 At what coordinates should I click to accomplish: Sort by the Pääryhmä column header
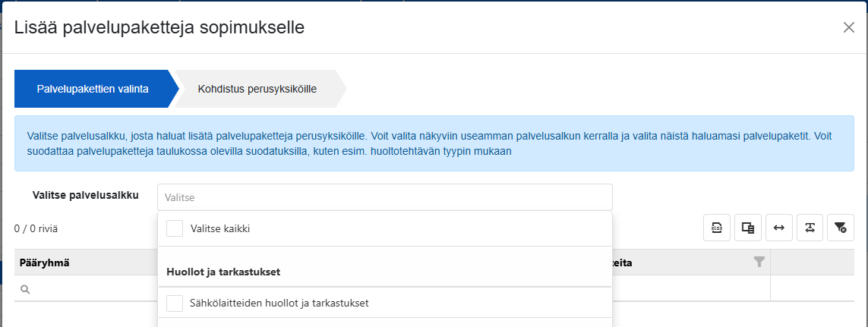44,263
